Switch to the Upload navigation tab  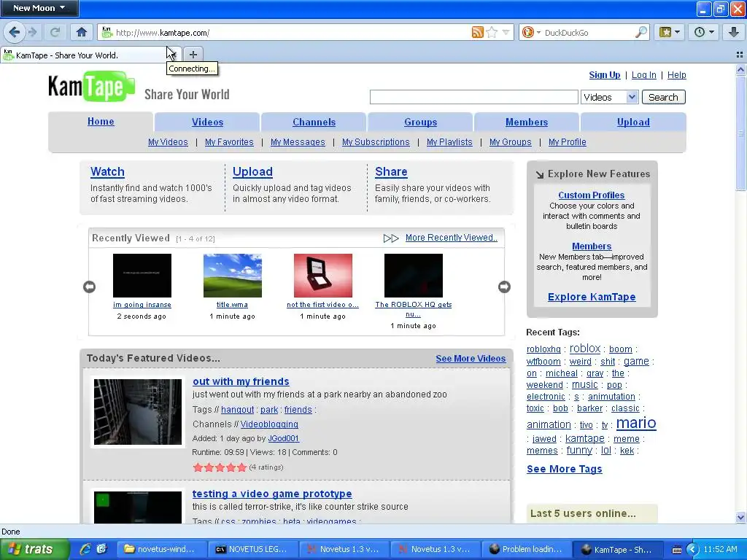tap(633, 122)
